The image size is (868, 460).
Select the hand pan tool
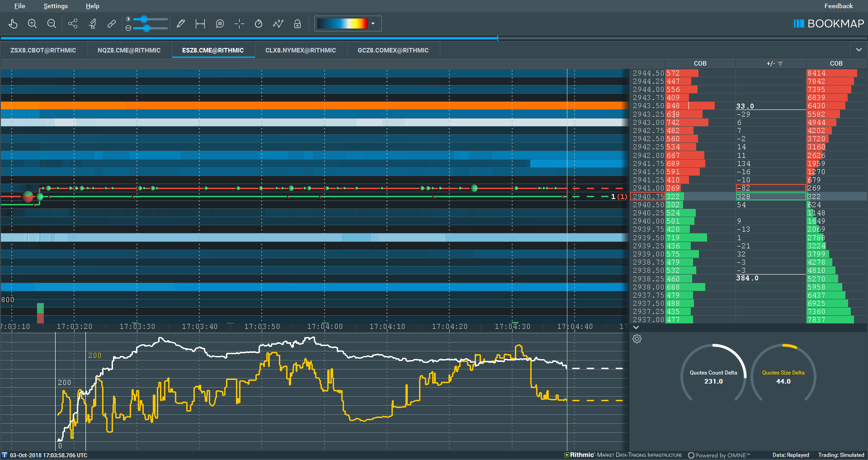coord(13,24)
